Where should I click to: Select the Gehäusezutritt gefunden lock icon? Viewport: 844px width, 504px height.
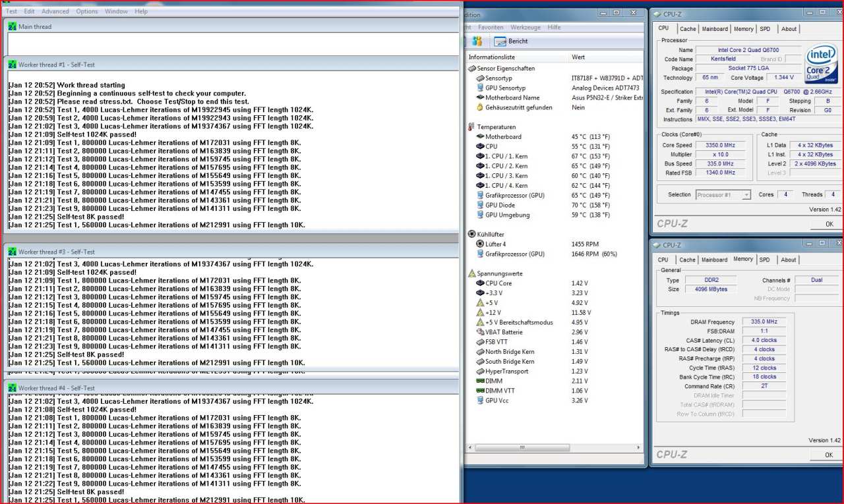pyautogui.click(x=479, y=107)
